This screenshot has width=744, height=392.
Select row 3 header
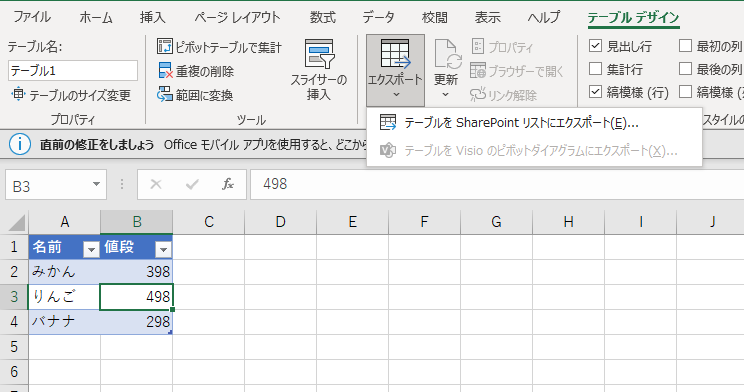14,297
